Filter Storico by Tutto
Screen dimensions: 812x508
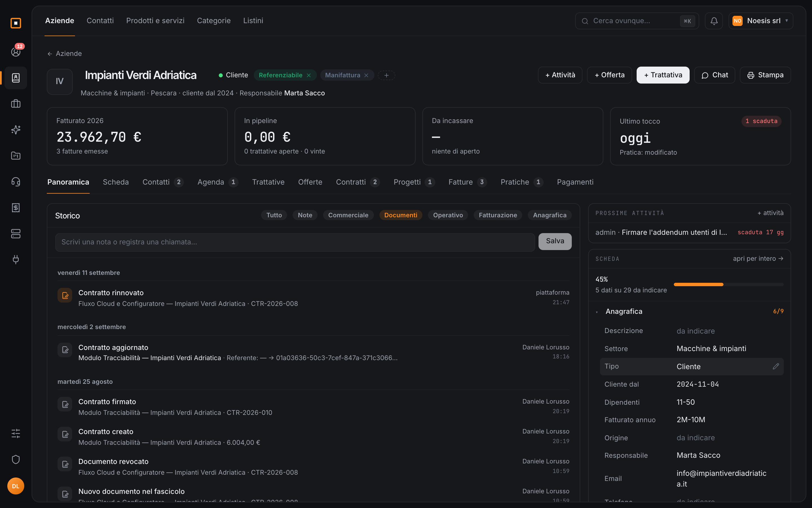pos(274,215)
